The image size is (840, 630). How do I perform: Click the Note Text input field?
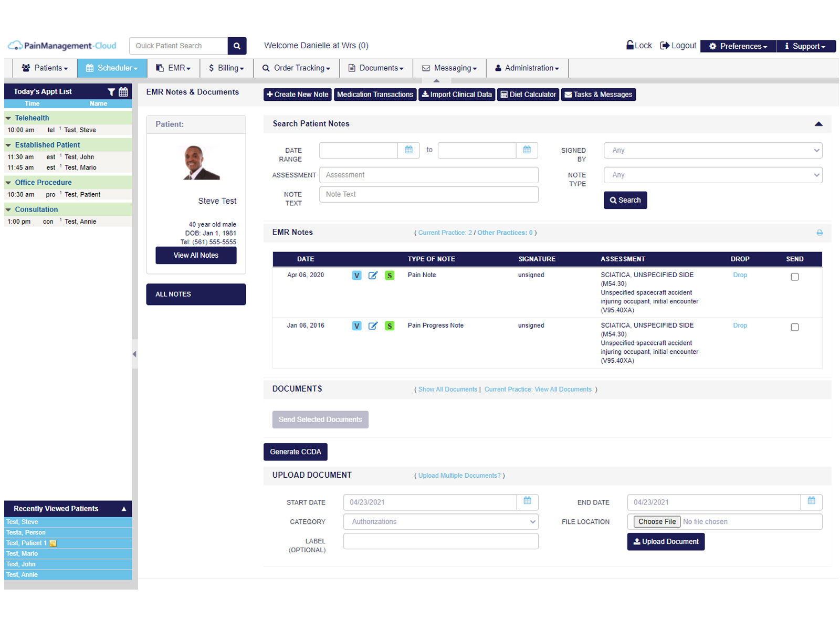pyautogui.click(x=429, y=194)
